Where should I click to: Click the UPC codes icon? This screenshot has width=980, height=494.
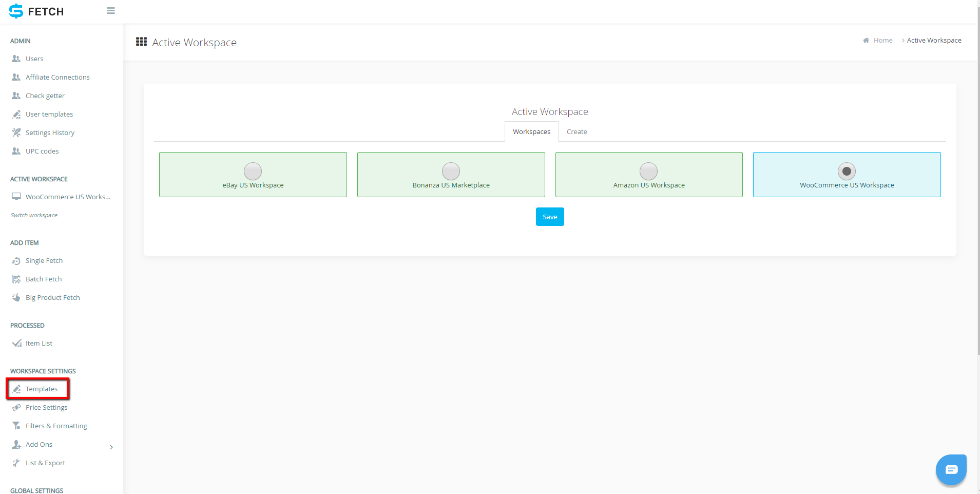tap(16, 151)
